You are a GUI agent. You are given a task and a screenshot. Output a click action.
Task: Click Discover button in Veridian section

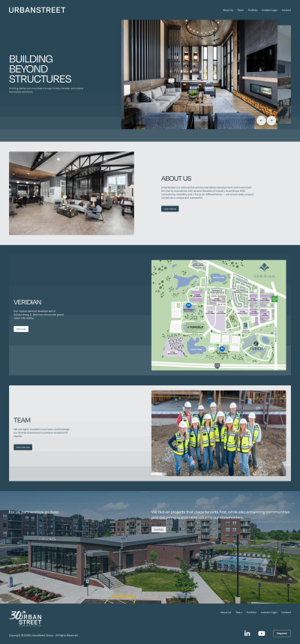point(21,329)
